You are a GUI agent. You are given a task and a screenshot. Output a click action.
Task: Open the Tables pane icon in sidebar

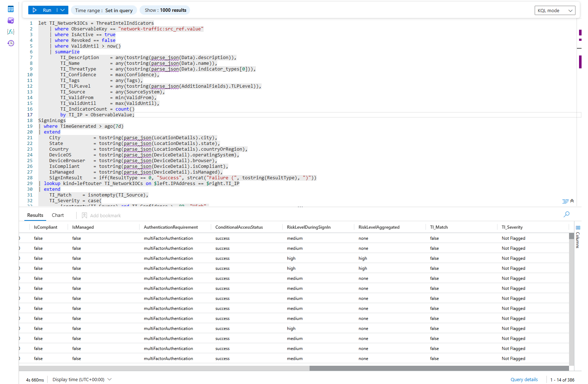click(x=11, y=9)
